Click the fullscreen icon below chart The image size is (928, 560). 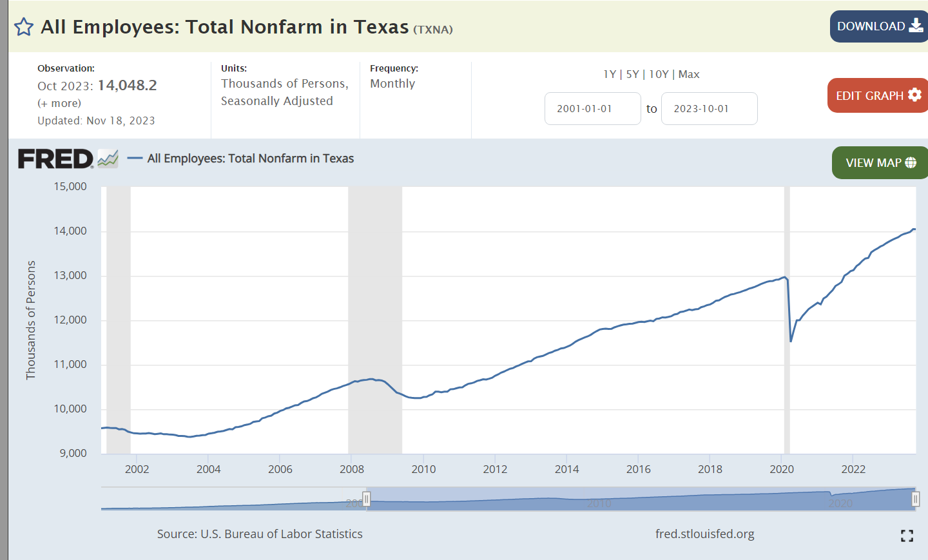907,536
